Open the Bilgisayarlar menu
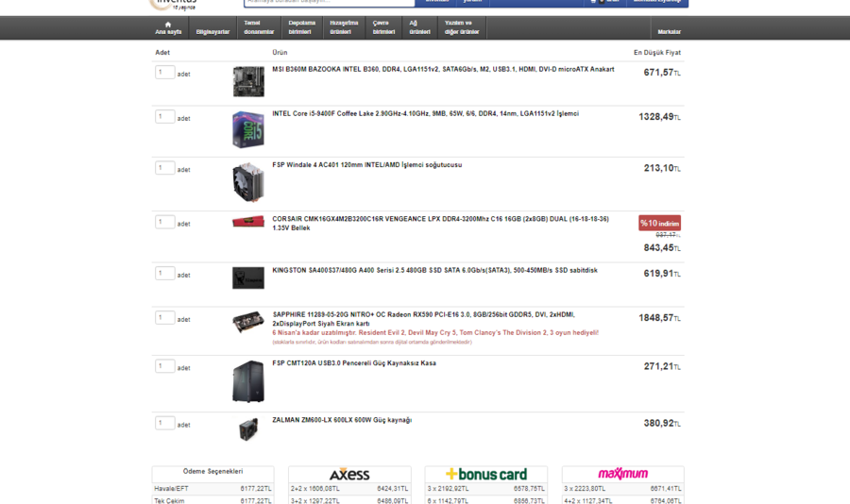 (212, 32)
